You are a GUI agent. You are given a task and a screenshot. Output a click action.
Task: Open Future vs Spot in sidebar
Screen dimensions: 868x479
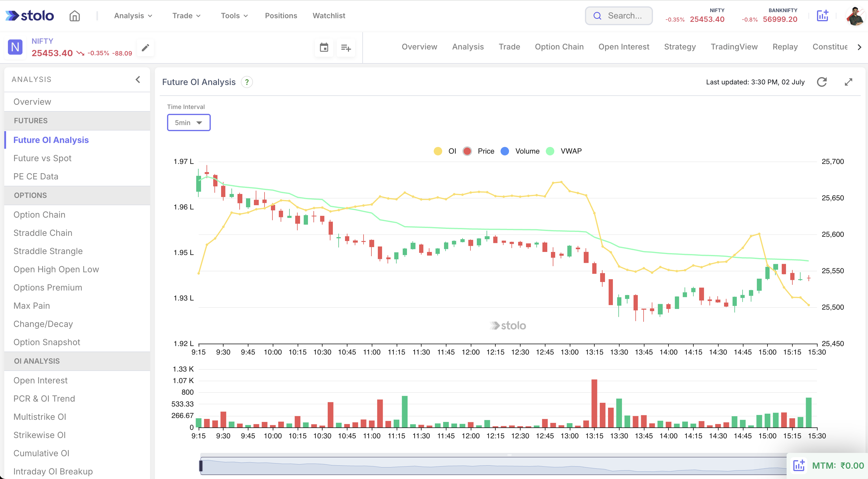(x=77, y=158)
